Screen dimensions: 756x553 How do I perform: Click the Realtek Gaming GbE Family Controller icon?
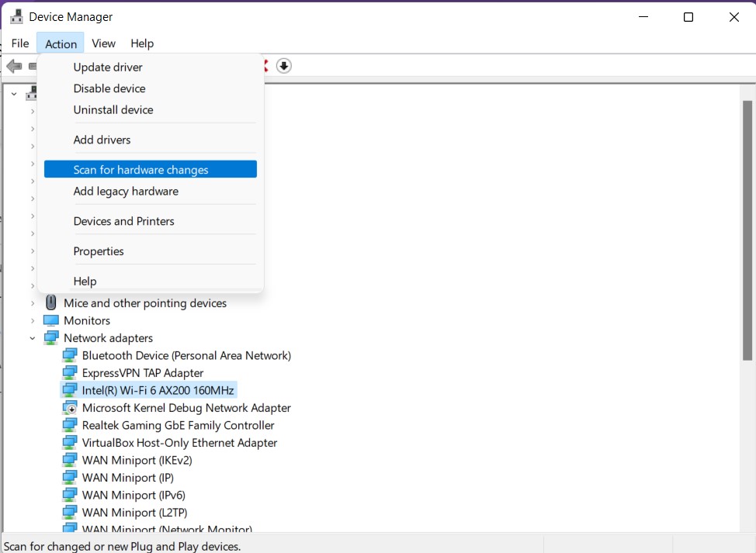coord(70,425)
